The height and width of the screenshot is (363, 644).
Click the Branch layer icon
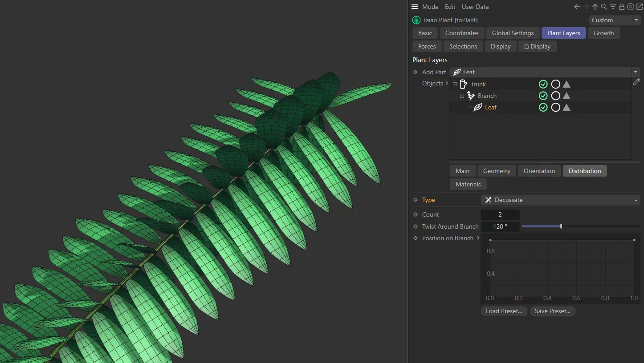click(470, 96)
